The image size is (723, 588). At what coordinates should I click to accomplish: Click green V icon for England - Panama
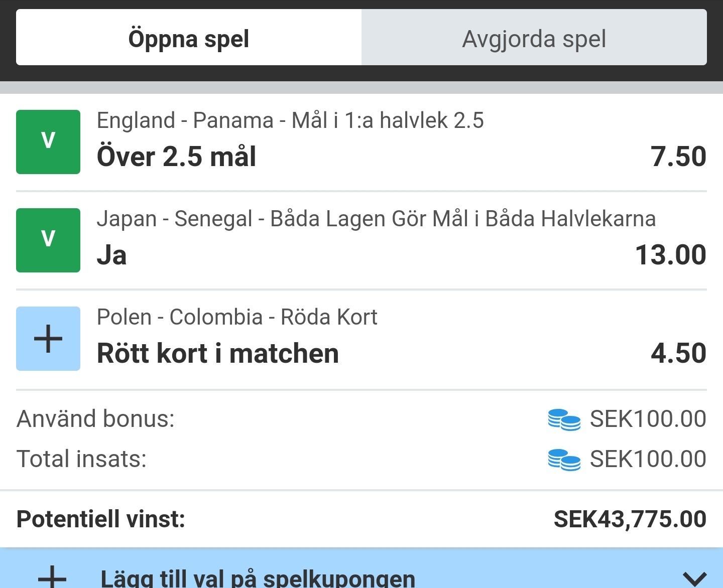click(48, 142)
